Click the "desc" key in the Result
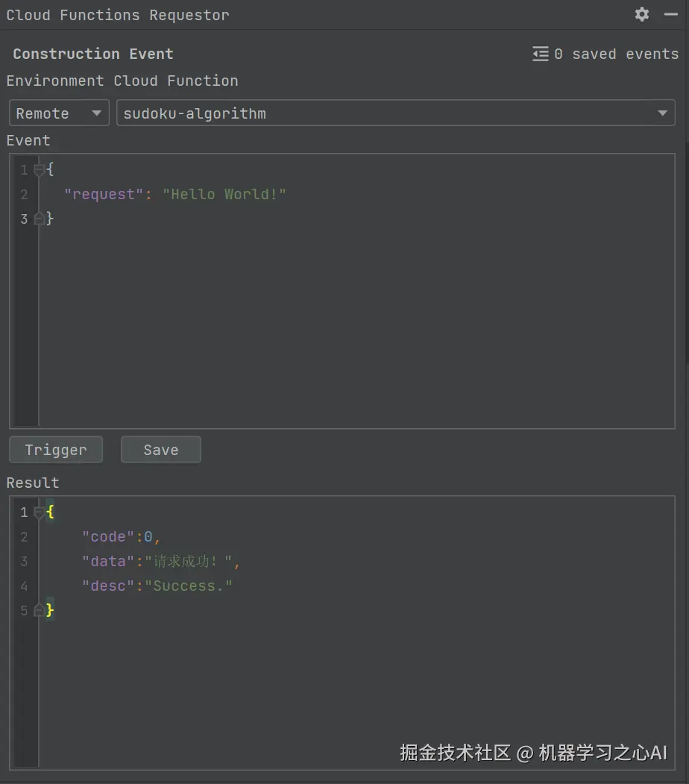The width and height of the screenshot is (689, 784). [108, 586]
